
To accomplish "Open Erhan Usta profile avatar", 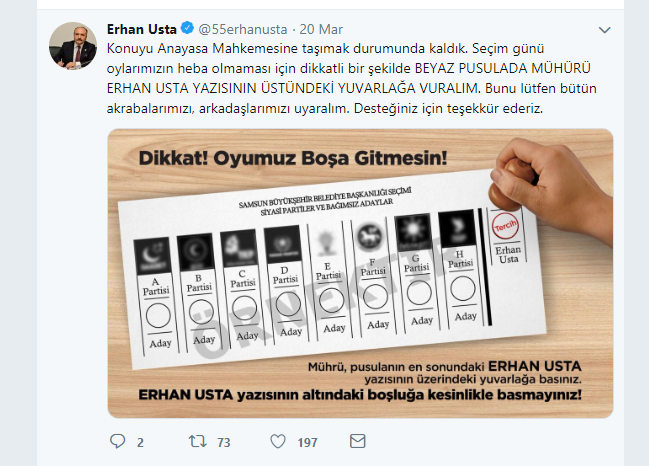I will (73, 46).
